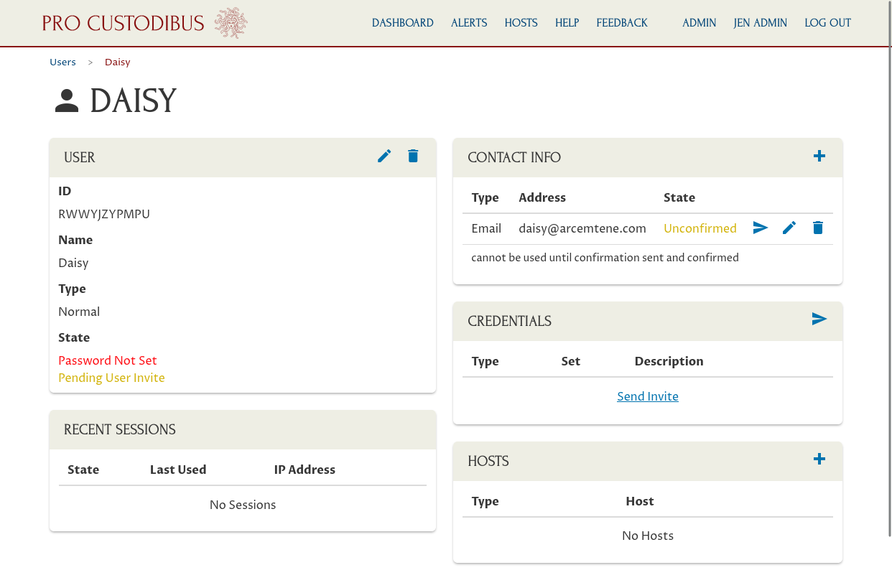The height and width of the screenshot is (588, 892).
Task: Edit the daisy@arcemtene.com contact entry
Action: 789,228
